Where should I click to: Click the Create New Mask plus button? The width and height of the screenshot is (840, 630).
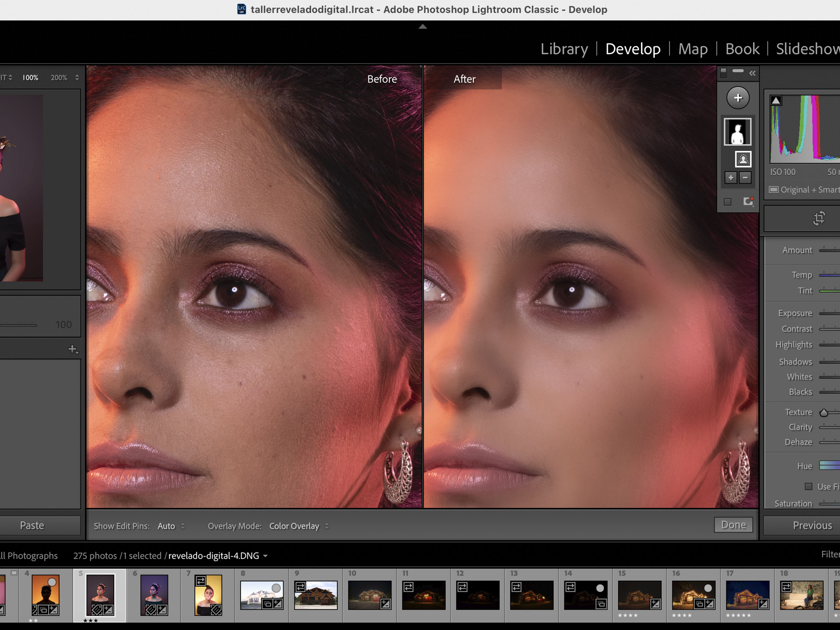click(x=738, y=98)
